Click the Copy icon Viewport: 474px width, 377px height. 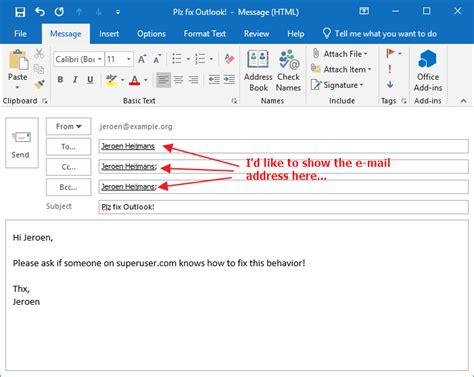[x=39, y=69]
